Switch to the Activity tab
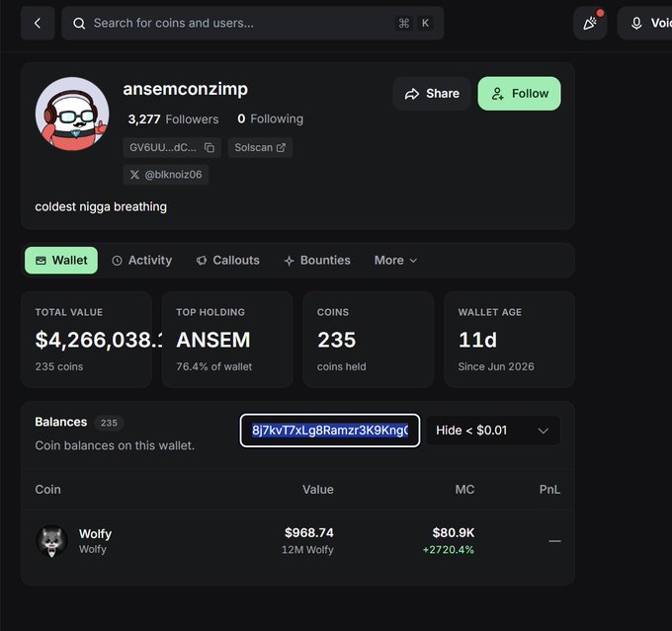Viewport: 672px width, 631px height. point(142,261)
